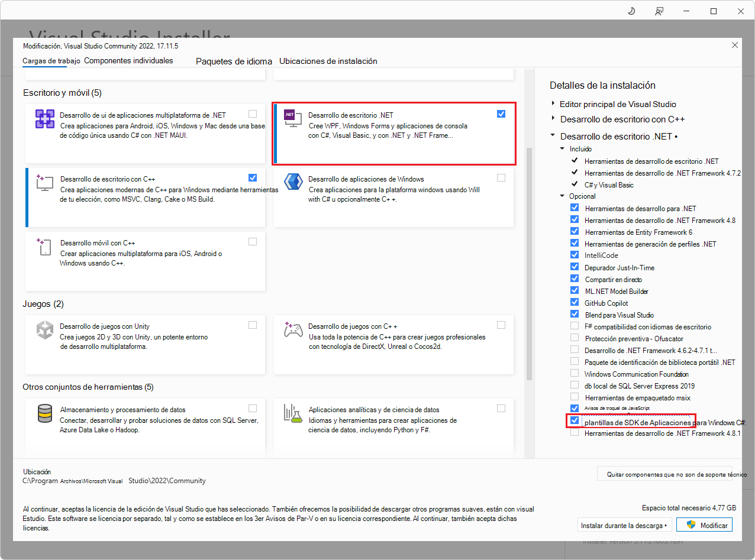This screenshot has width=755, height=560.
Task: Click the data science analytics icon
Action: click(x=293, y=413)
